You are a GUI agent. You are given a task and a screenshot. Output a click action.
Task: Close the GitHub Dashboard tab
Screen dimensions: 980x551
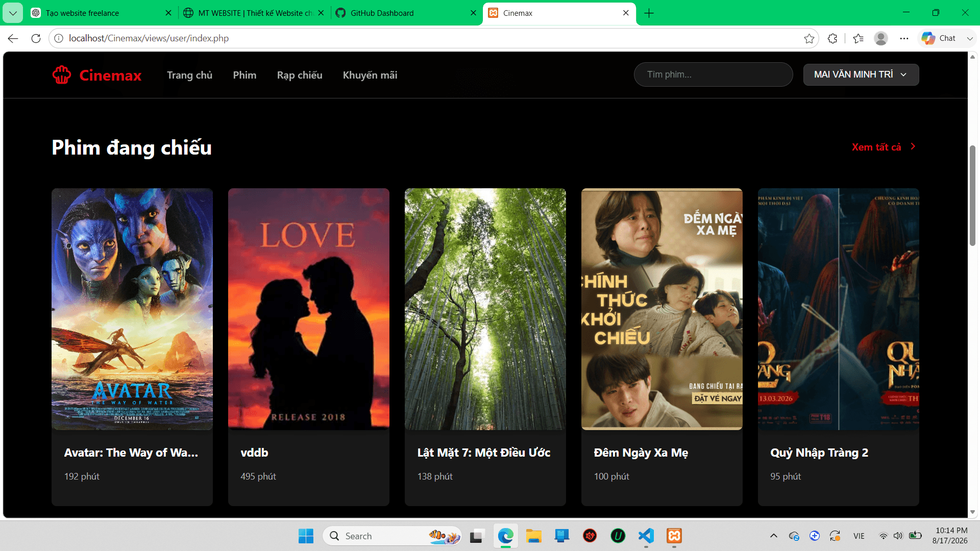(473, 13)
